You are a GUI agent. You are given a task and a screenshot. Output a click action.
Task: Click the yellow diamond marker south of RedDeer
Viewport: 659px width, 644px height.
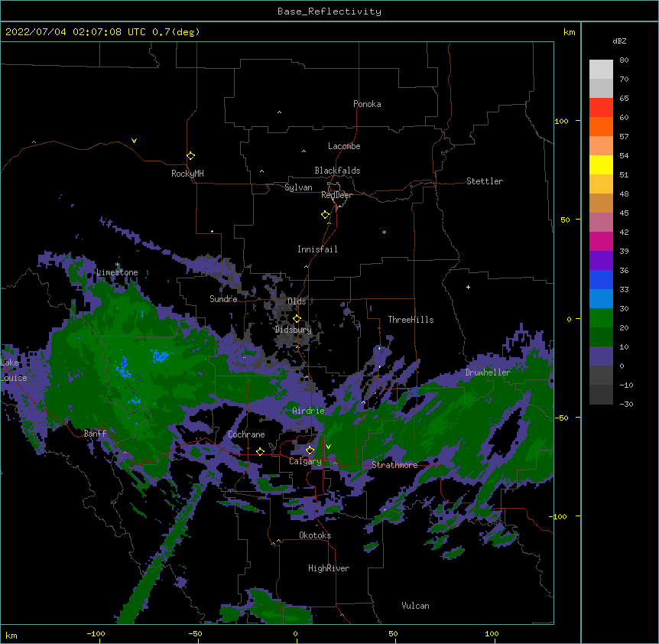point(325,215)
